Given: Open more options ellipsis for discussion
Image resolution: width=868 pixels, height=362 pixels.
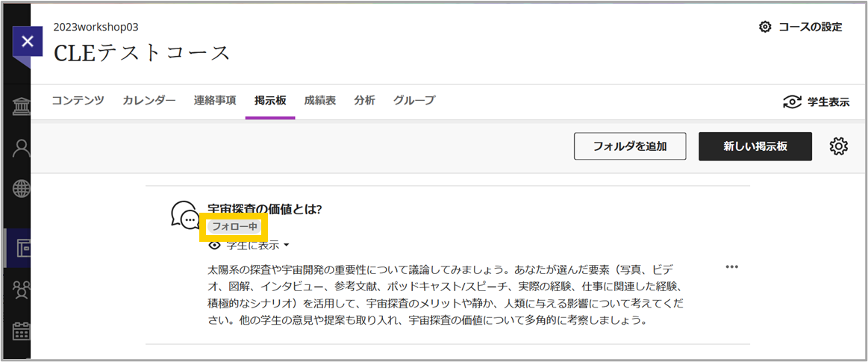Looking at the screenshot, I should [x=732, y=266].
